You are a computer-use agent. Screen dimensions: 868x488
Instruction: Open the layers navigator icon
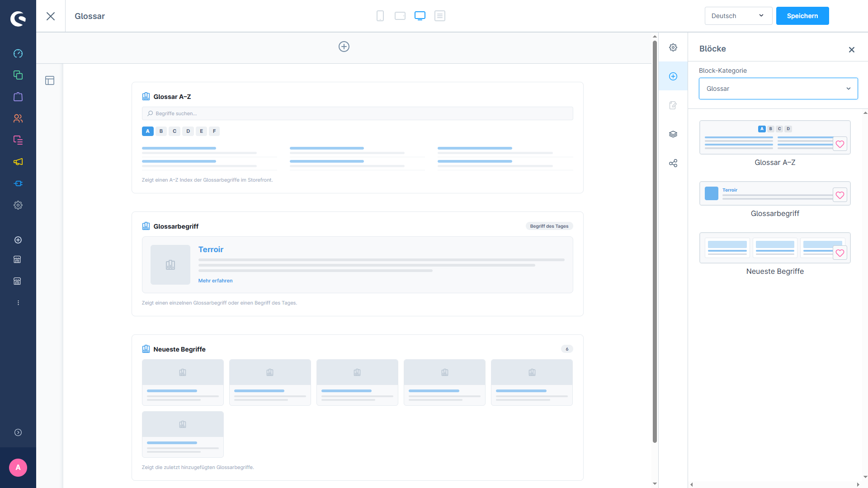click(x=673, y=134)
